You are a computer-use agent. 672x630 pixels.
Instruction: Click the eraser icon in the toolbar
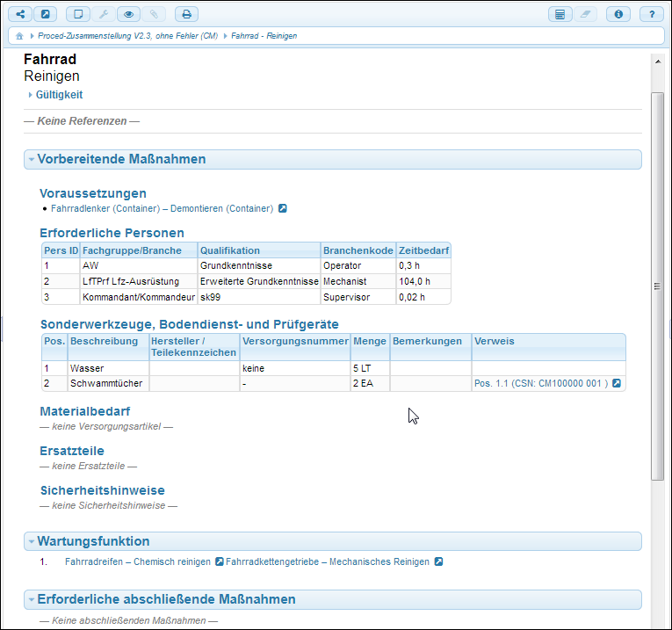tap(585, 14)
